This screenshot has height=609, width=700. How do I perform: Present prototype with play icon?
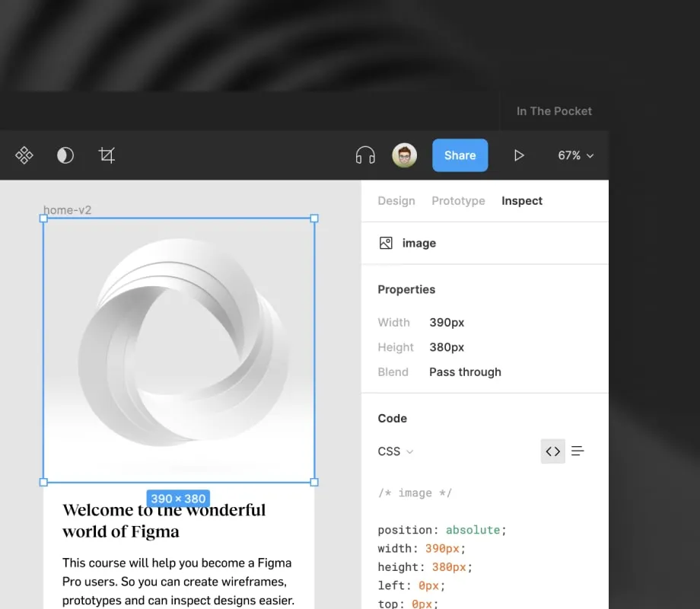(x=518, y=155)
